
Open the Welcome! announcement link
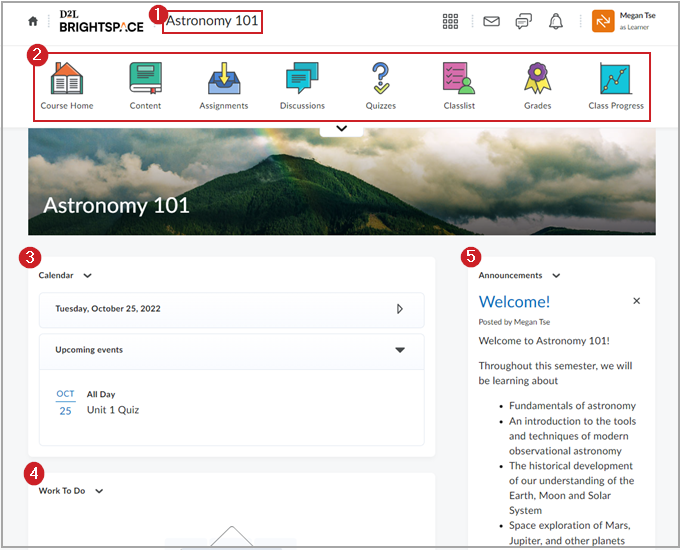tap(514, 302)
